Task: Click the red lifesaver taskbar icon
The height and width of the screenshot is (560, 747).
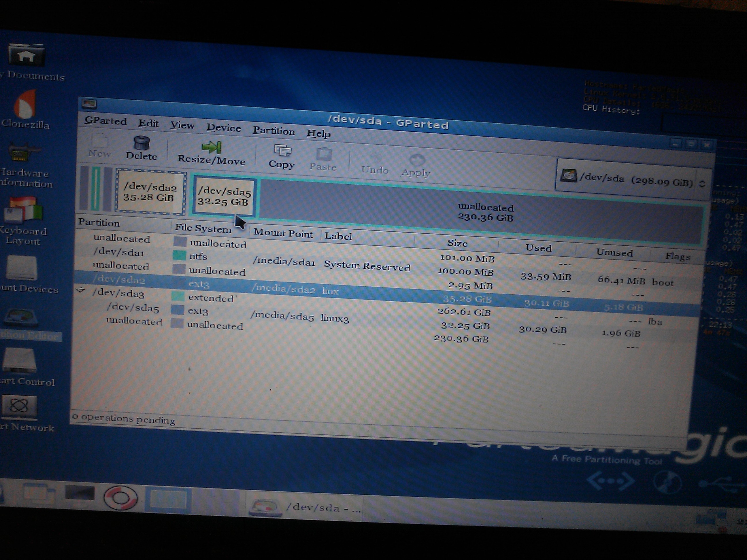Action: [120, 497]
